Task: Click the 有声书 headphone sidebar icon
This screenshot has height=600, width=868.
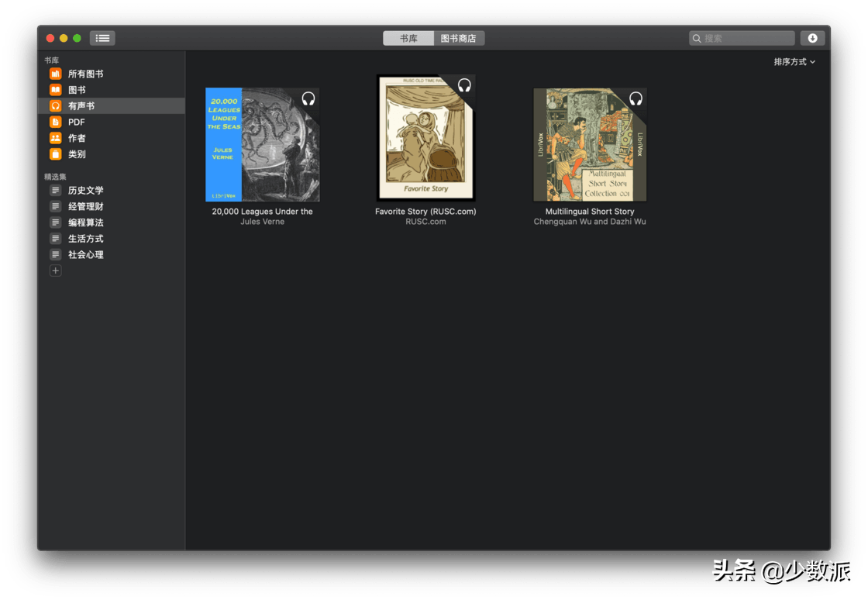Action: 55,105
